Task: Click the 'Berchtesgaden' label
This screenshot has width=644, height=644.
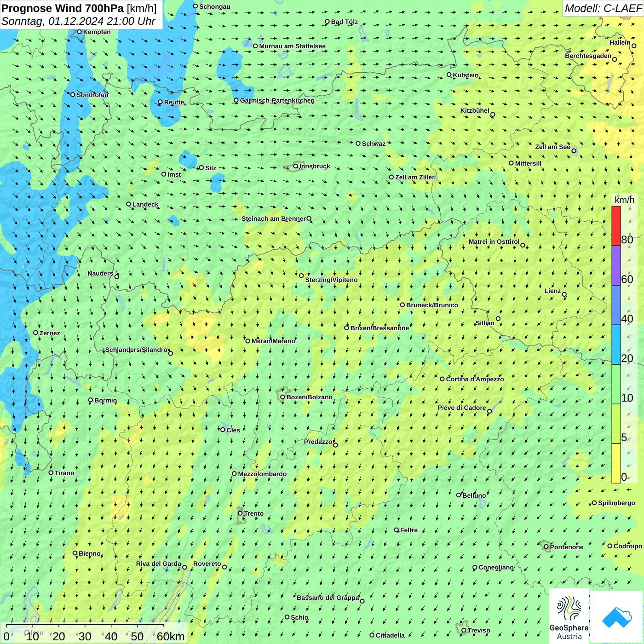Action: point(588,56)
